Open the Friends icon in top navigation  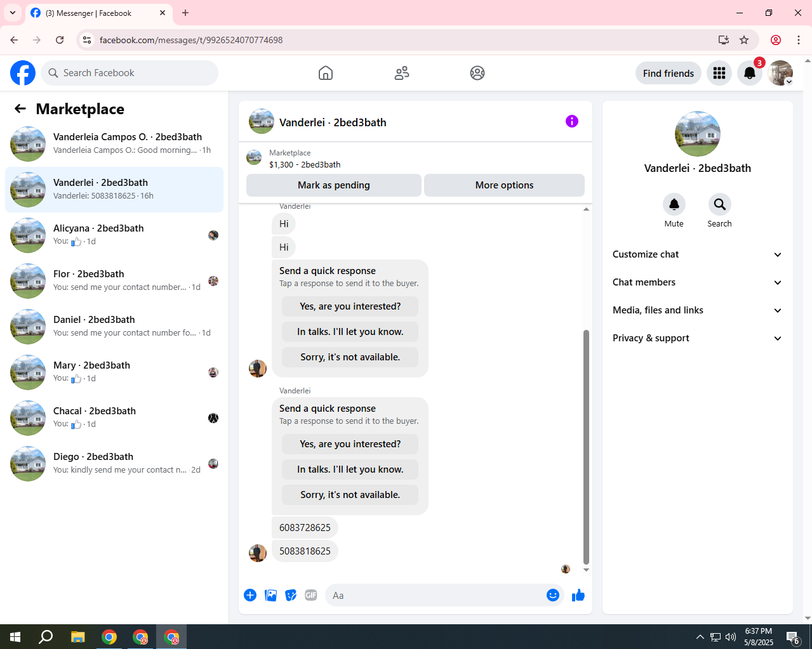[402, 73]
